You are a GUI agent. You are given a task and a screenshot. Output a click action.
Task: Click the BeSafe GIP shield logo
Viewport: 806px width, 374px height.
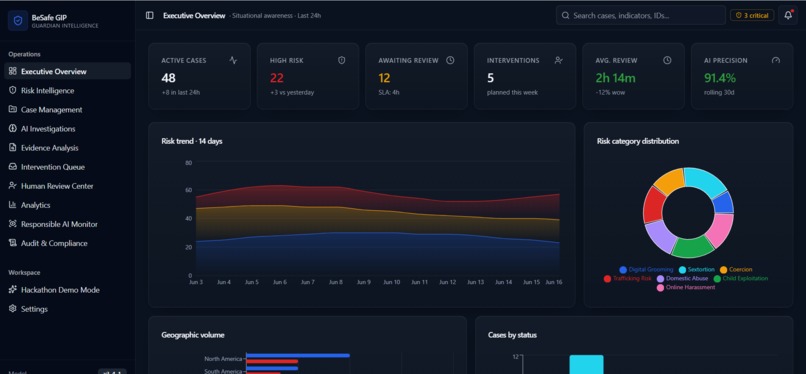tap(18, 21)
